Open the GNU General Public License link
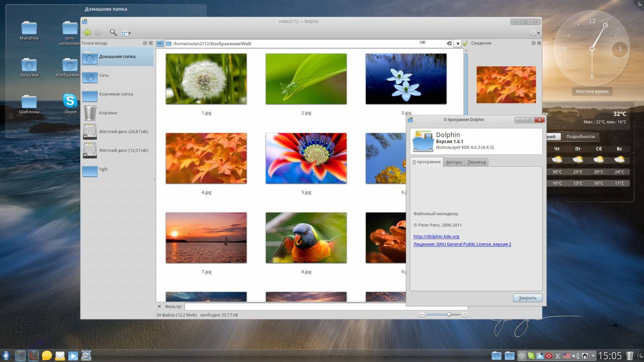Viewport: 644px width, 362px height. (x=462, y=244)
